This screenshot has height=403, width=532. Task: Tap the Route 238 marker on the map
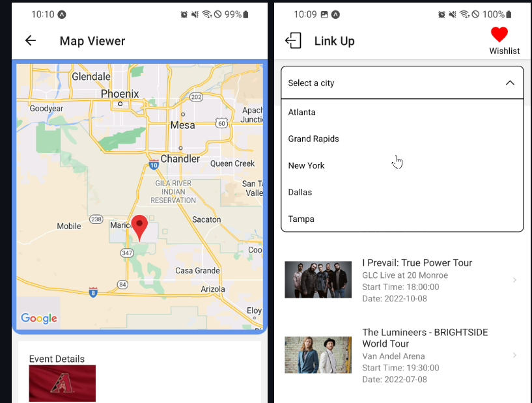point(96,219)
